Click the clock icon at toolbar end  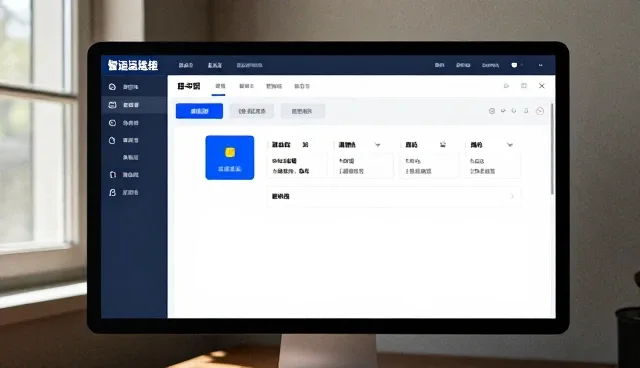(540, 111)
